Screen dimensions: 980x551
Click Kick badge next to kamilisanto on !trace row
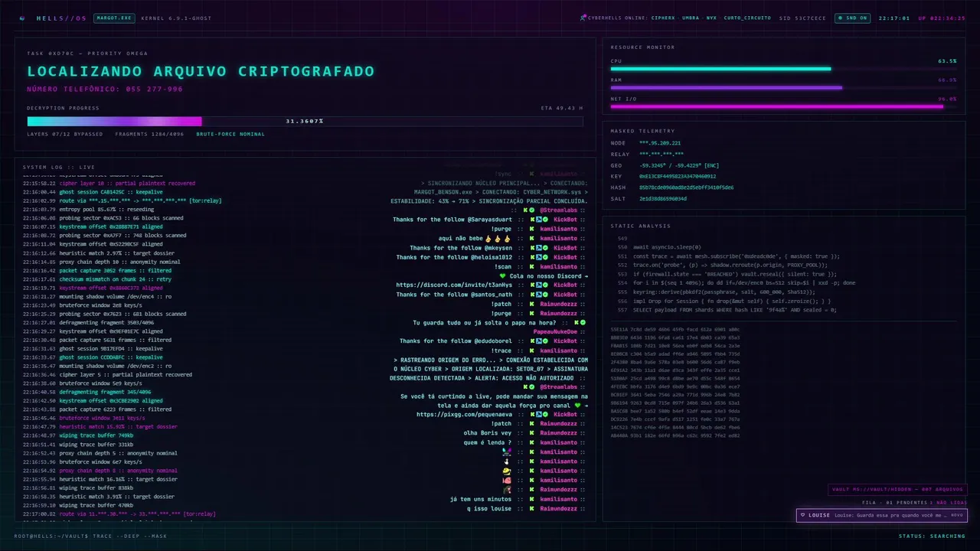[531, 350]
